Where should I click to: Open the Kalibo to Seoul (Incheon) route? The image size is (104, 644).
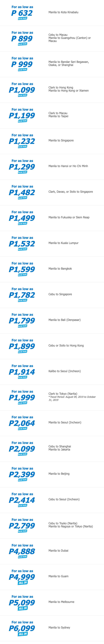(64, 371)
